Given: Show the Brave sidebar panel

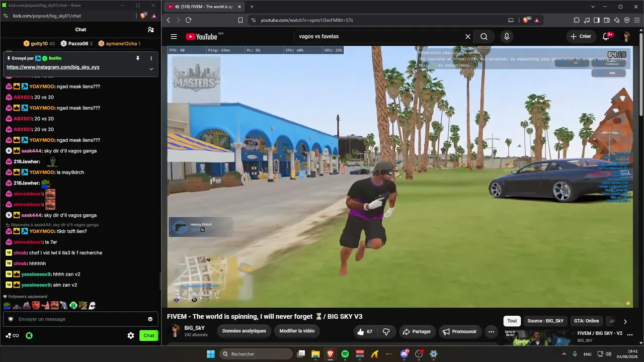Looking at the screenshot, I should pyautogui.click(x=597, y=20).
